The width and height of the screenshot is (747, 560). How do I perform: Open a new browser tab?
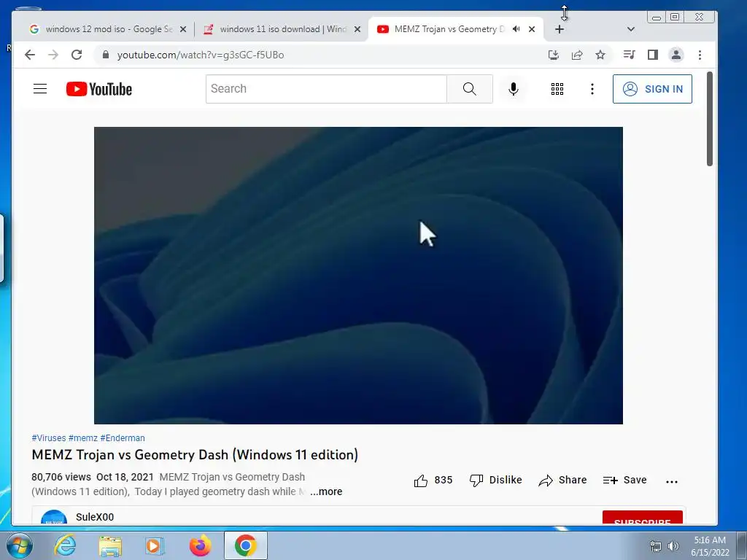[560, 29]
